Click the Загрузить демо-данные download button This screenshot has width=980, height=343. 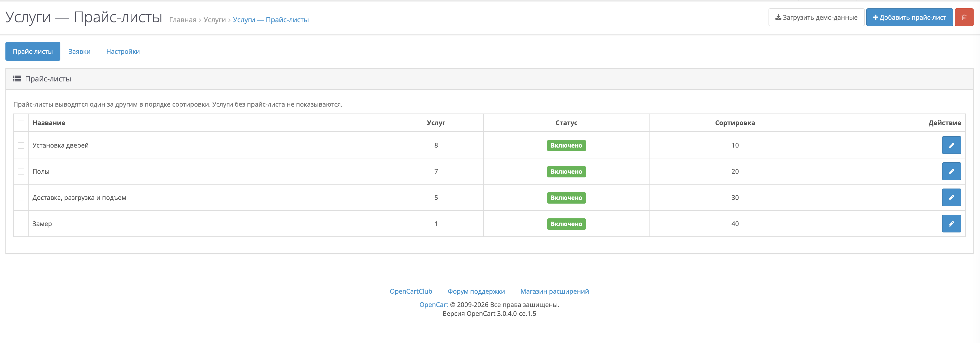[x=816, y=18]
